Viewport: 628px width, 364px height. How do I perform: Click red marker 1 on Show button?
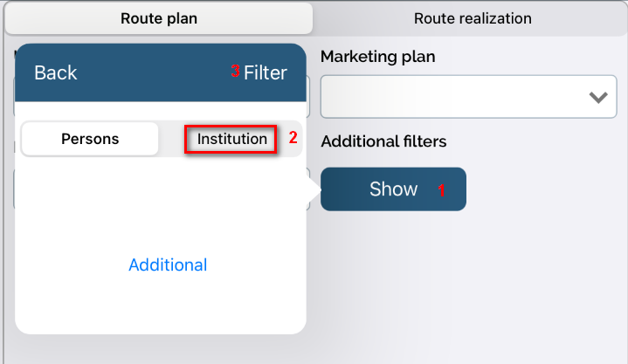pos(441,191)
